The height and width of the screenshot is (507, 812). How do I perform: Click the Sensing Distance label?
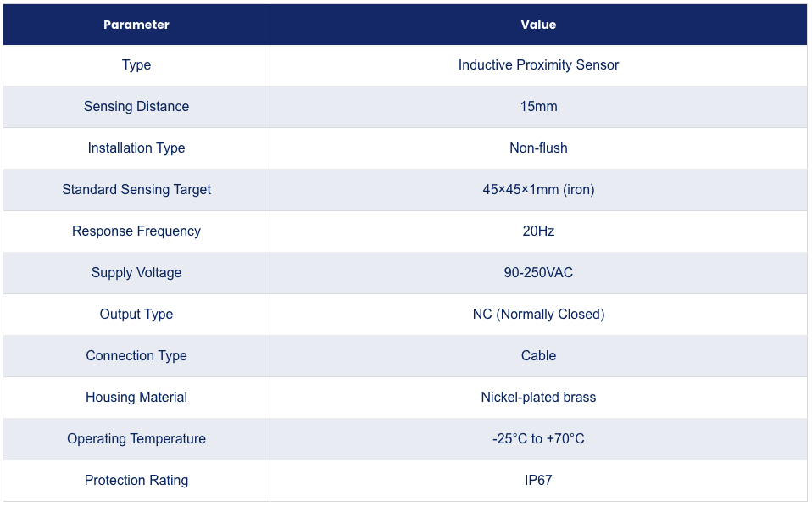(136, 106)
